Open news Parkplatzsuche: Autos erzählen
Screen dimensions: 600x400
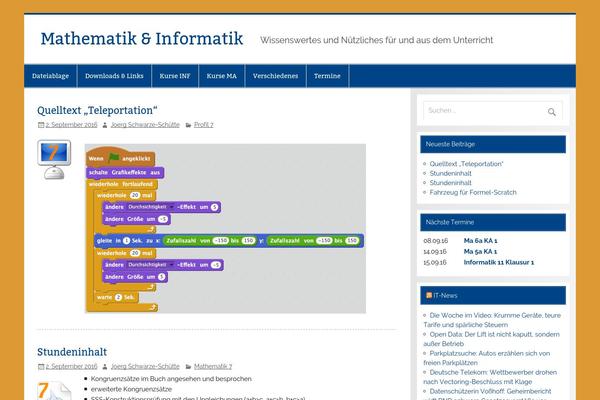point(487,358)
